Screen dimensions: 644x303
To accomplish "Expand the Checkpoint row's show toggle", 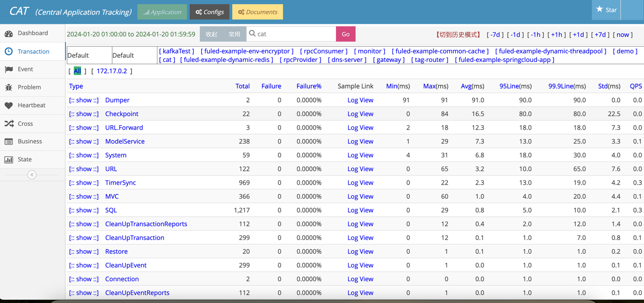I will click(x=83, y=114).
